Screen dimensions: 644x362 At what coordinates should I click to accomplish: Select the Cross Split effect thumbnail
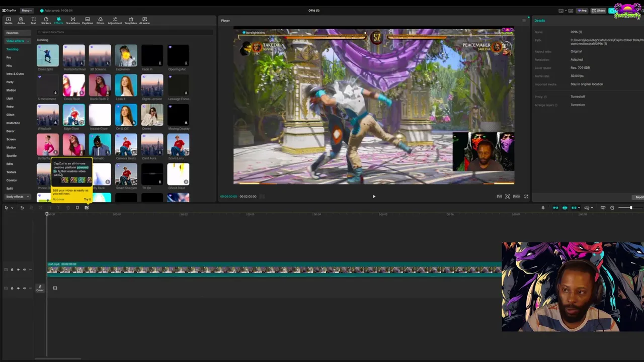pyautogui.click(x=48, y=56)
